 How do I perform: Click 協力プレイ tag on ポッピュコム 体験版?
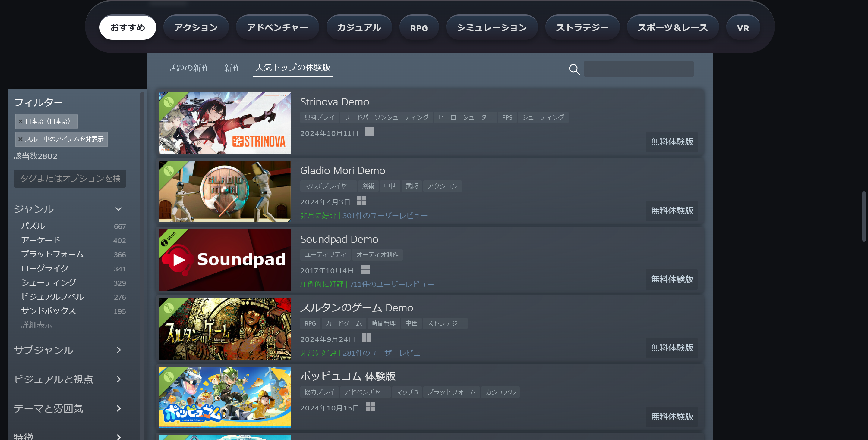(x=320, y=392)
